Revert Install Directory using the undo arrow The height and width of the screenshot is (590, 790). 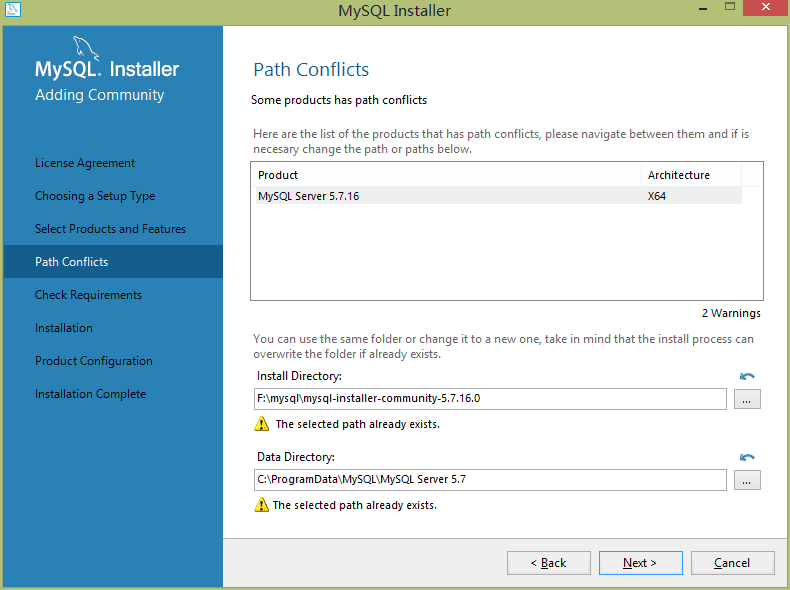[x=747, y=377]
